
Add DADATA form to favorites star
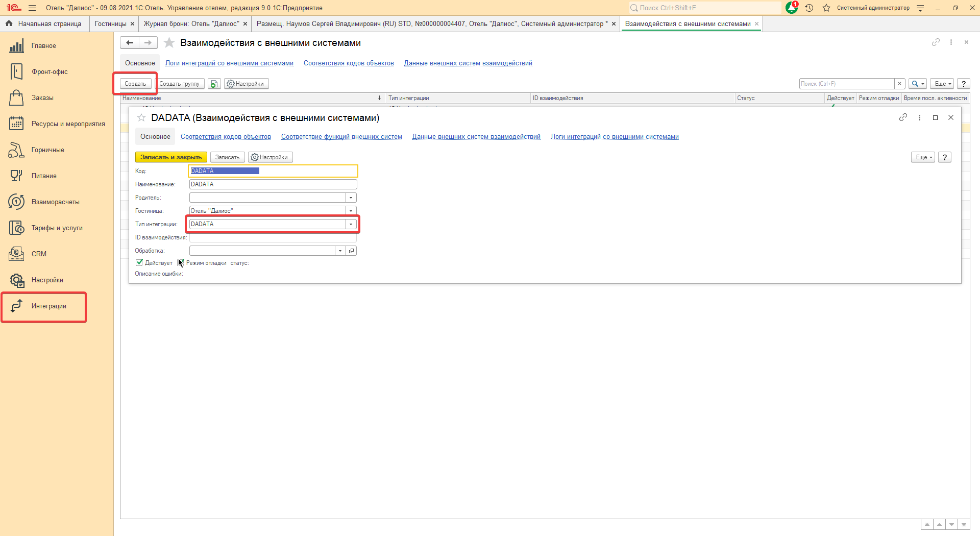click(x=141, y=118)
